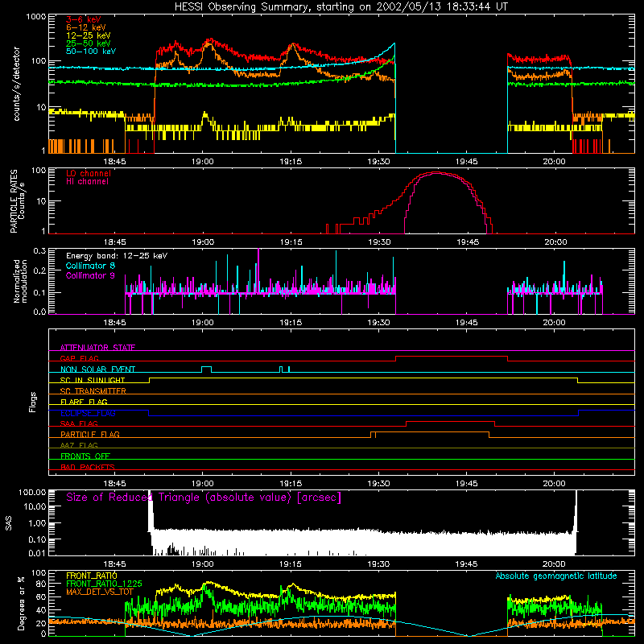The image size is (644, 644).
Task: Click the orange MAX_DET_VS_TOT legend label
Action: coord(99,592)
